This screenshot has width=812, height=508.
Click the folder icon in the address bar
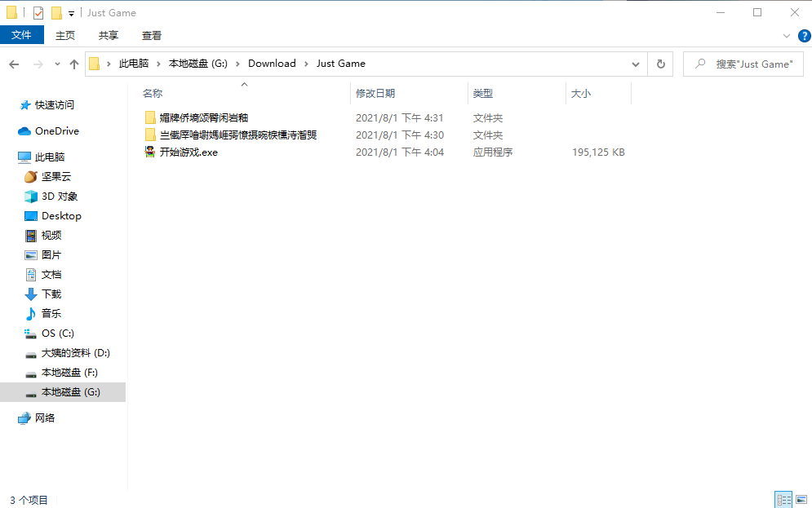(x=94, y=64)
